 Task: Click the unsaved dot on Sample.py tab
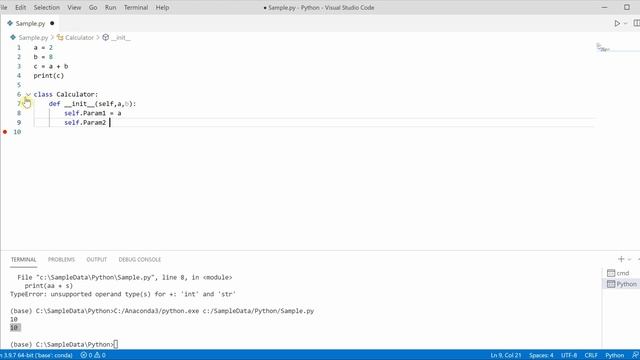52,24
